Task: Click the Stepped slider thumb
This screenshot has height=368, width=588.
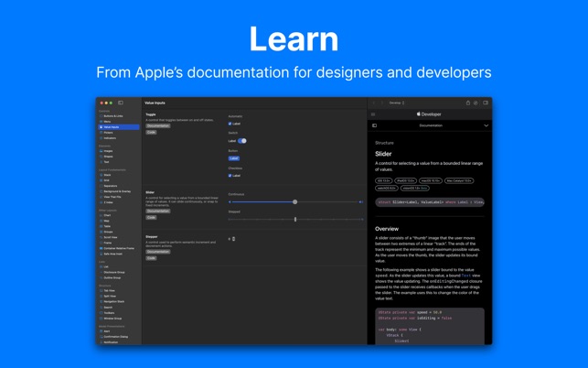Action: pyautogui.click(x=295, y=220)
